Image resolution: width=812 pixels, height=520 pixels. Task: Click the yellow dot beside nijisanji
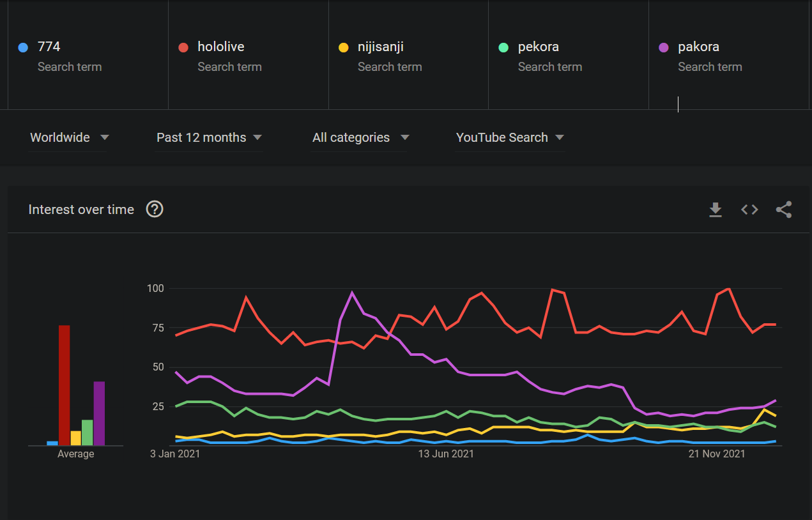(344, 47)
